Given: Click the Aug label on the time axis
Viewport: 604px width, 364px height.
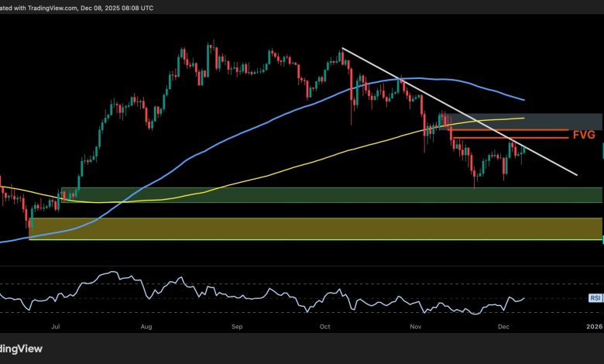Looking at the screenshot, I should coord(146,328).
